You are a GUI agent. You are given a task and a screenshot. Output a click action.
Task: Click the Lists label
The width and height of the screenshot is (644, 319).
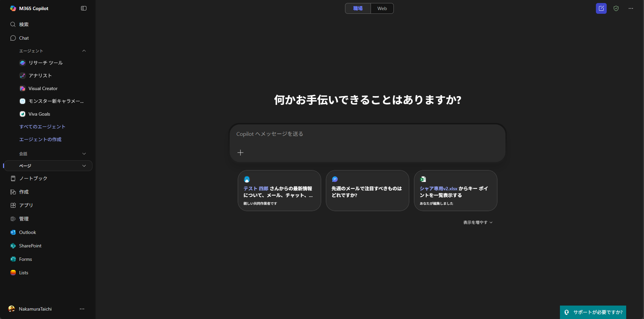click(x=24, y=273)
